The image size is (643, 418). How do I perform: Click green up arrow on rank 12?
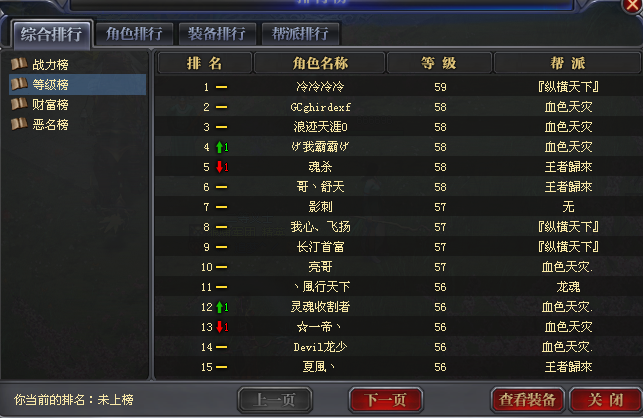(220, 307)
